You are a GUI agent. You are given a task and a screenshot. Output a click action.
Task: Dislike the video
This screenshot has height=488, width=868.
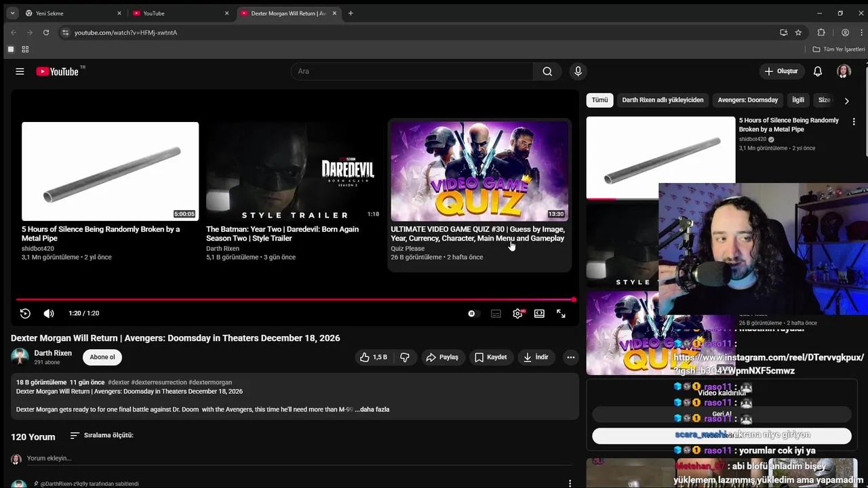[x=405, y=357]
